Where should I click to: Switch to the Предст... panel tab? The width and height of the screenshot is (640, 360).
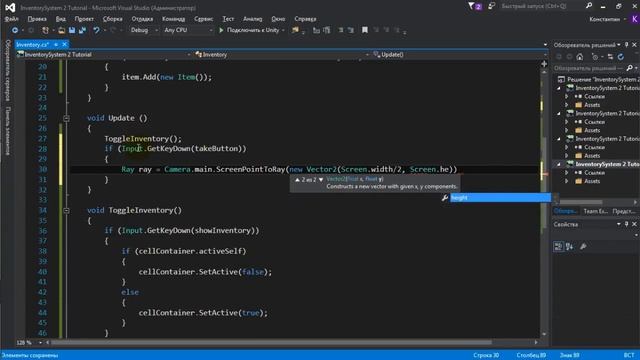click(x=624, y=211)
